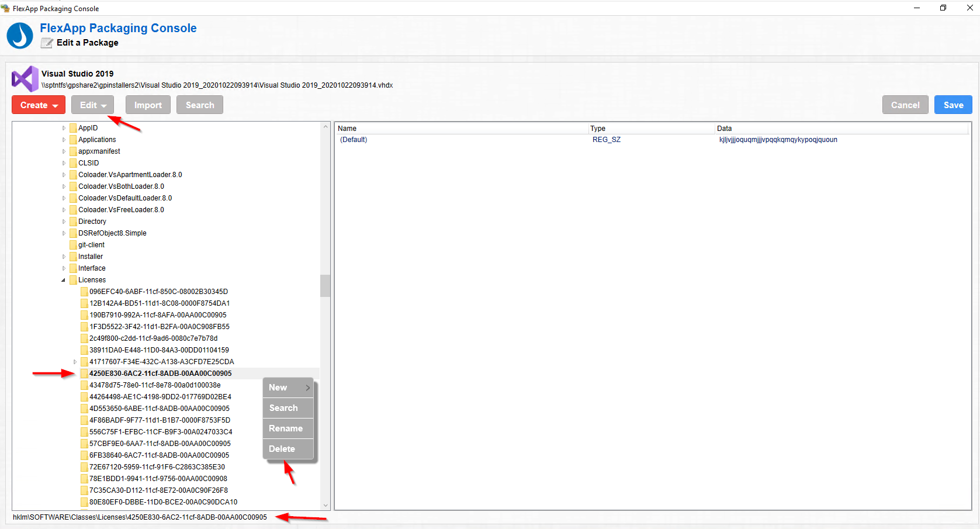Click the FlexApp droplet logo icon
This screenshot has width=980, height=529.
(x=20, y=35)
